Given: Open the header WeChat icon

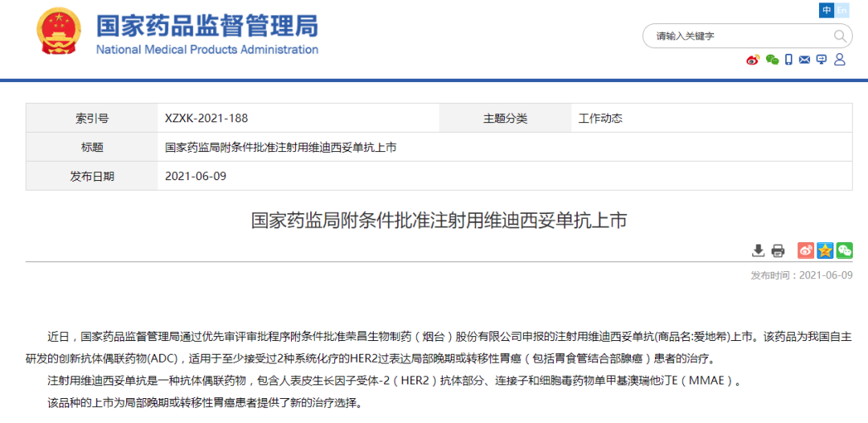Looking at the screenshot, I should point(772,60).
